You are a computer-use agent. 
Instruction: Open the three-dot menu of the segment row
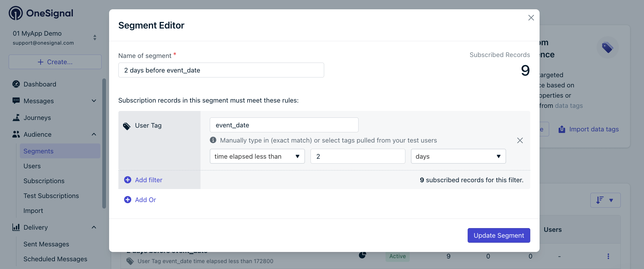pos(608,256)
